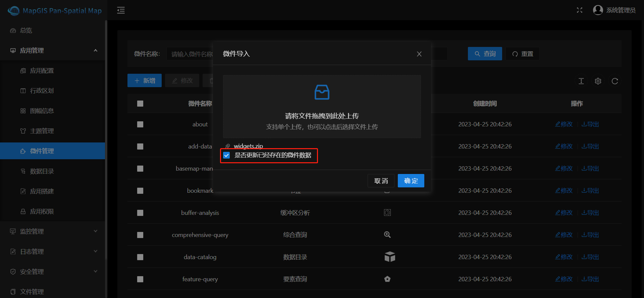Screen dimensions: 644x298
Task: Click the table density adjustment icon
Action: 581,81
